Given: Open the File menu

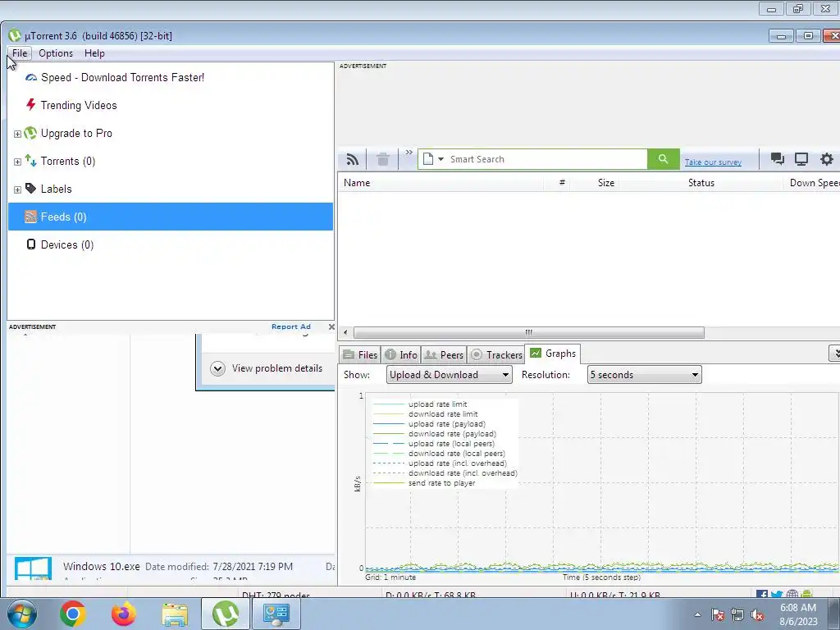Looking at the screenshot, I should pyautogui.click(x=20, y=53).
